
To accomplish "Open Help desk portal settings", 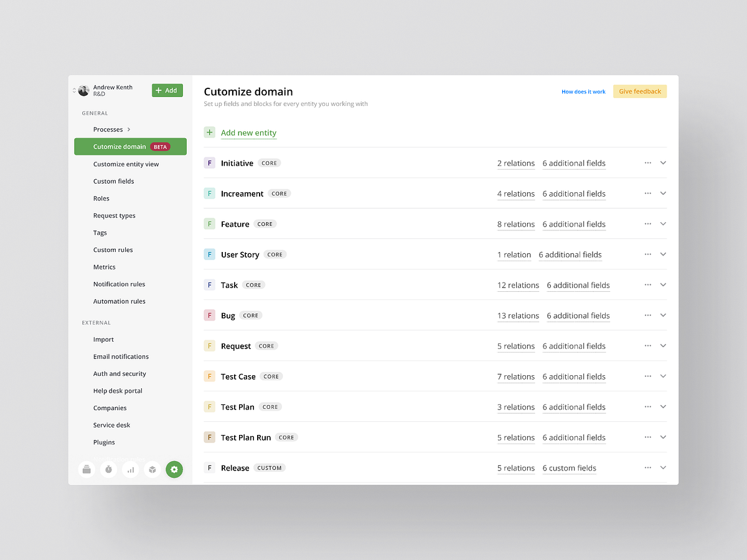I will point(118,391).
